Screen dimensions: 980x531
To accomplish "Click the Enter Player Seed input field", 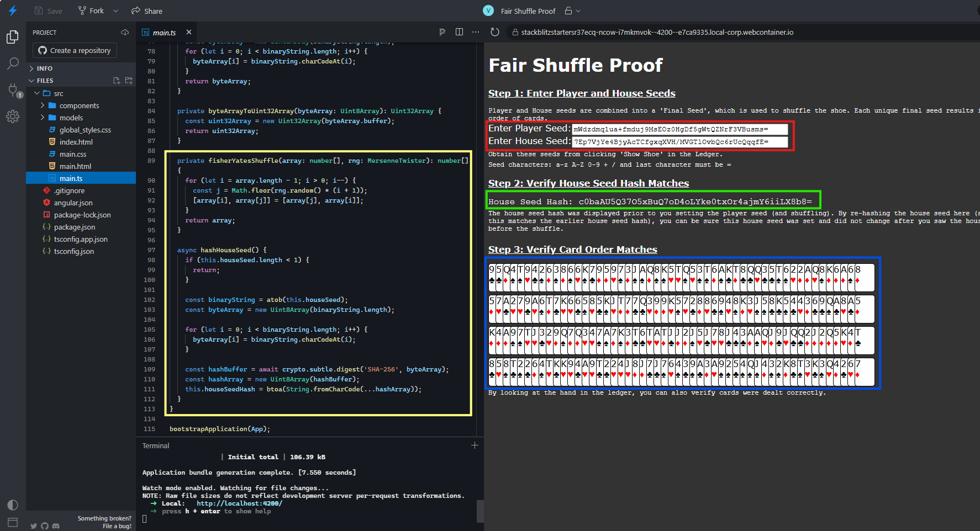I will (x=679, y=129).
